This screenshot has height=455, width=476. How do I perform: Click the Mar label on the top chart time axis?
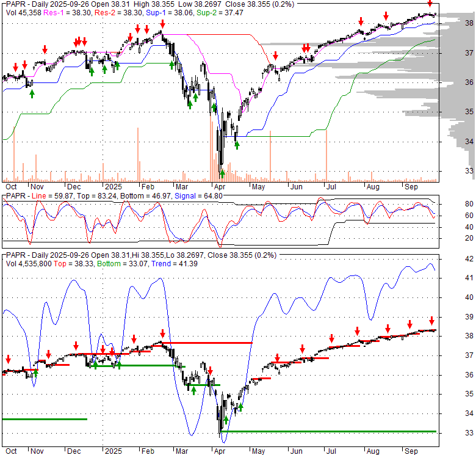pos(182,186)
